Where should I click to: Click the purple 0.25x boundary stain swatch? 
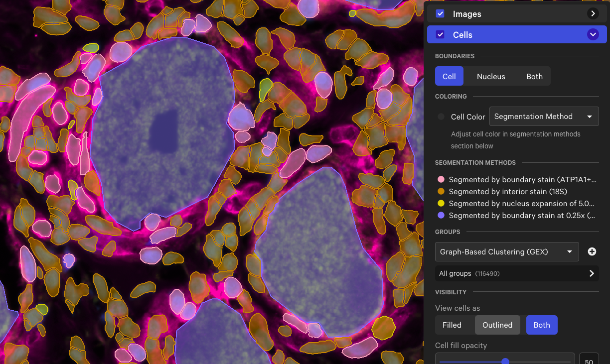(x=441, y=215)
